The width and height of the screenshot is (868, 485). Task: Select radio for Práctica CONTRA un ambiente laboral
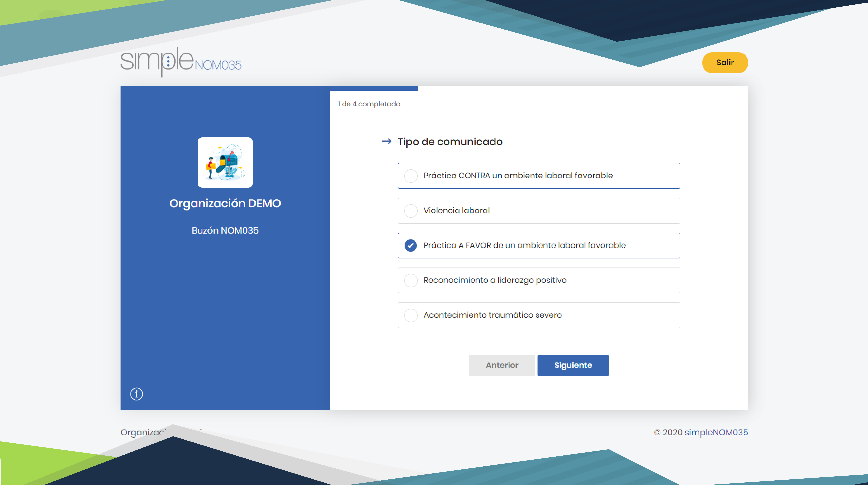tap(411, 176)
